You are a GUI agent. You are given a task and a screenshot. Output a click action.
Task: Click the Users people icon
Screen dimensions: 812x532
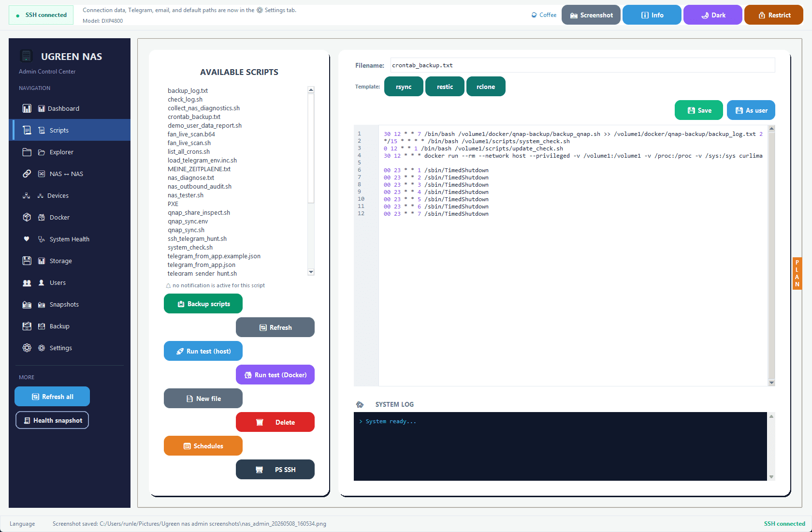[x=27, y=282]
